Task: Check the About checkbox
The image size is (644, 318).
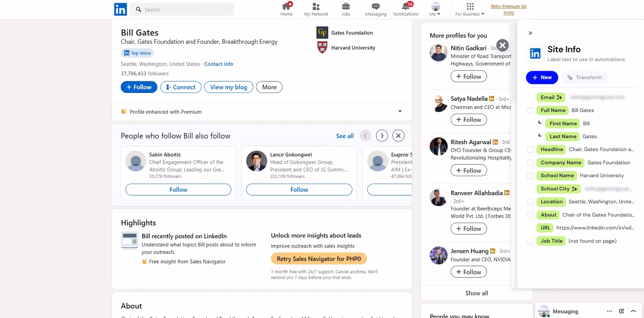Action: [530, 215]
